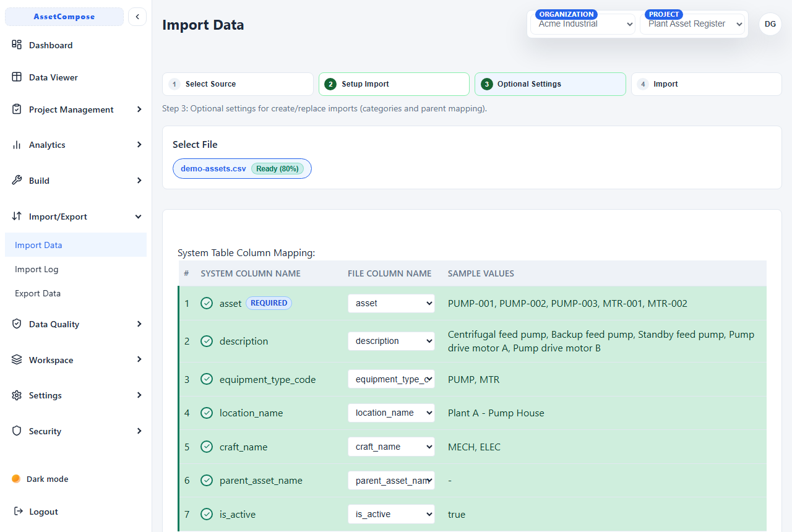
Task: Select step 3 Optional Settings
Action: coord(550,84)
